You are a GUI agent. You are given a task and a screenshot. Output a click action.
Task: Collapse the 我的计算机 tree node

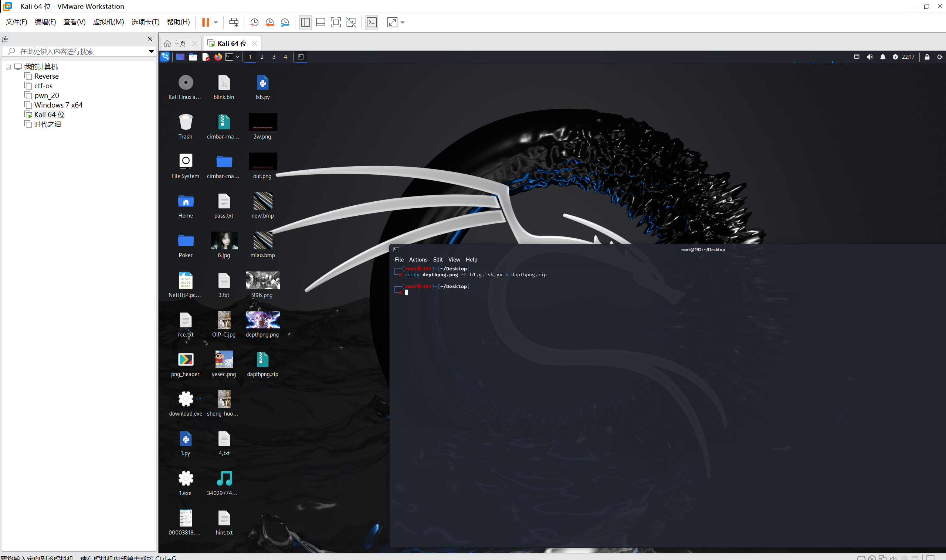click(8, 67)
